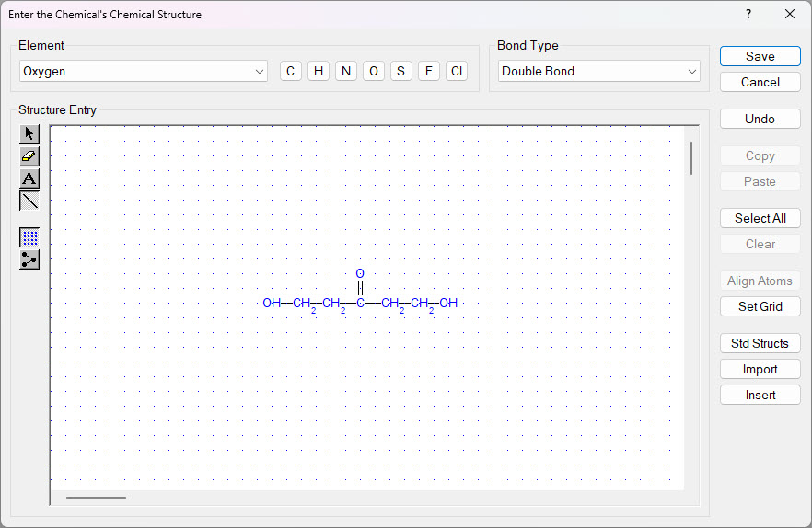812x528 pixels.
Task: Select the arrow pointer tool
Action: (29, 134)
